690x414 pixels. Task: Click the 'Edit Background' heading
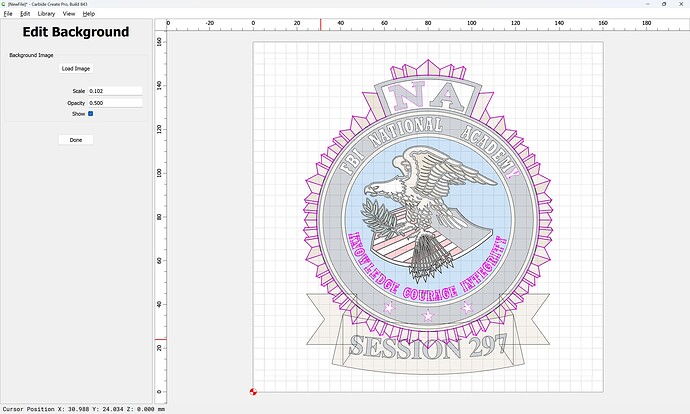76,32
